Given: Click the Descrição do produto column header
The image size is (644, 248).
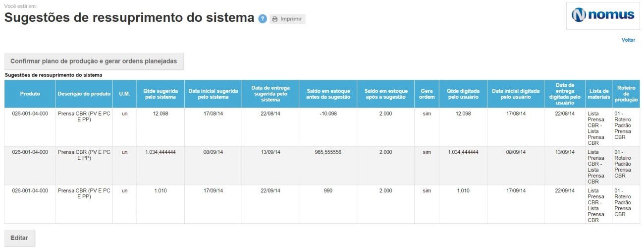Looking at the screenshot, I should [84, 94].
